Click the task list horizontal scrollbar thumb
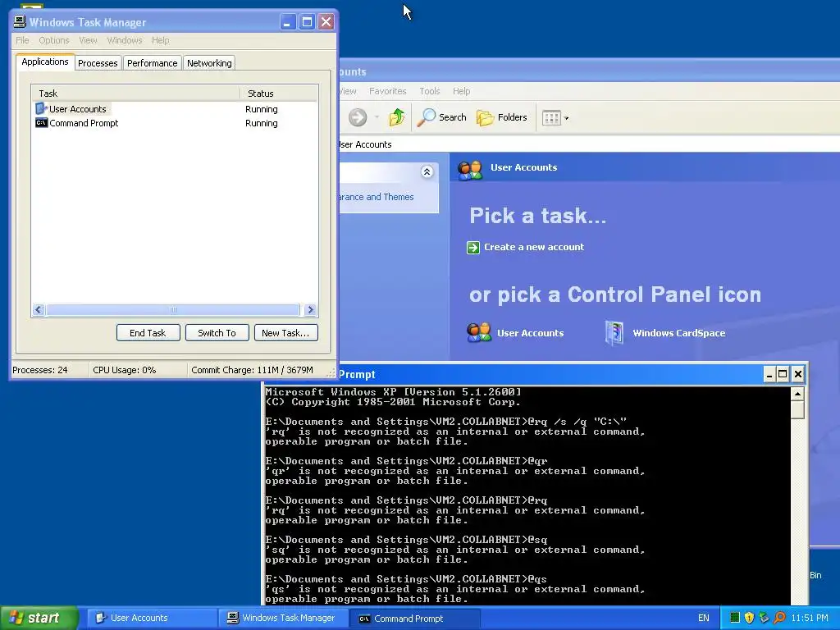The width and height of the screenshot is (840, 630). point(173,309)
